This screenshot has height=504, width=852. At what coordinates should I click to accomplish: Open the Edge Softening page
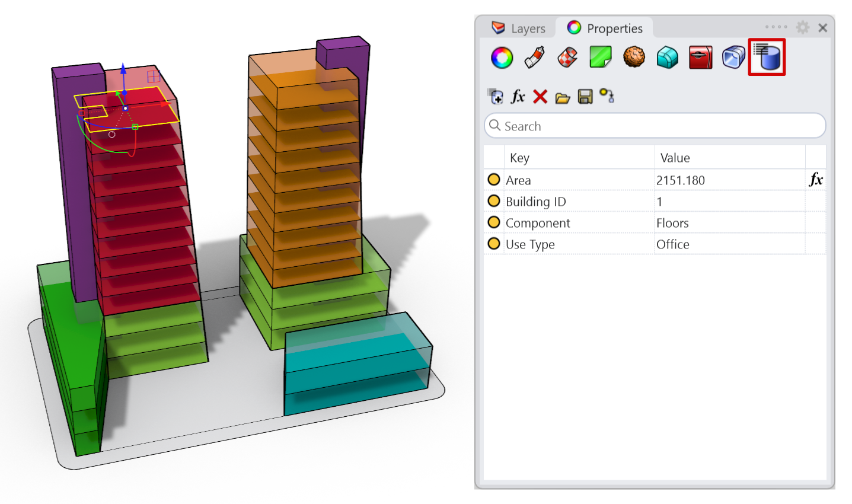point(667,57)
